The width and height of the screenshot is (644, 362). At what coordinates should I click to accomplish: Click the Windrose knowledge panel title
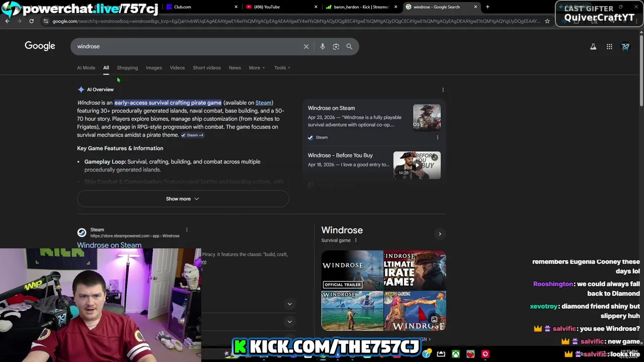[x=342, y=230]
